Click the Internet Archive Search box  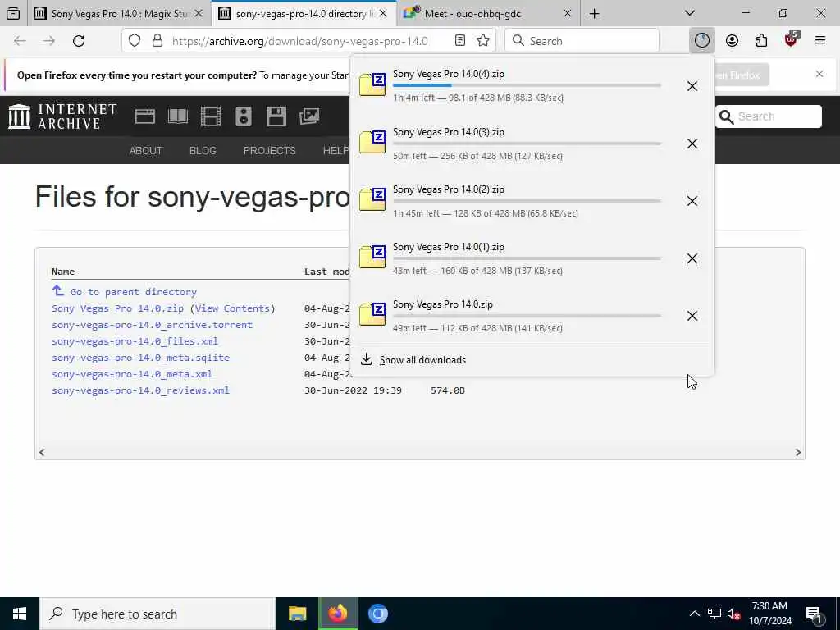coord(768,116)
